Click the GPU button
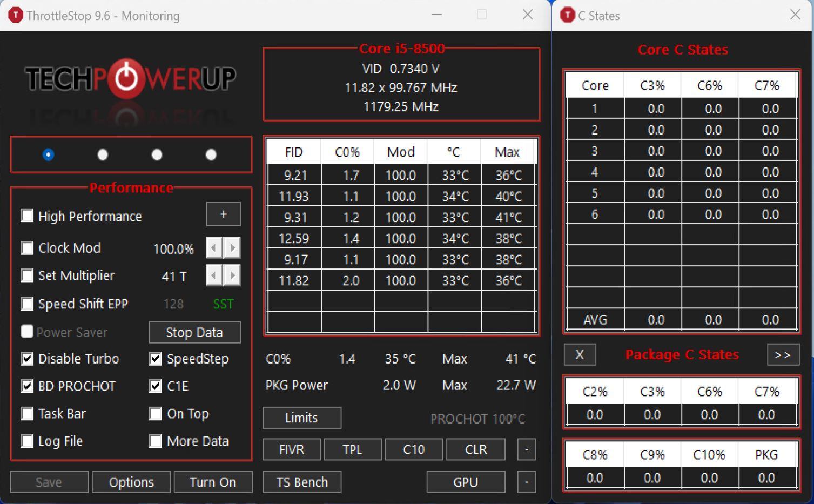 (466, 482)
